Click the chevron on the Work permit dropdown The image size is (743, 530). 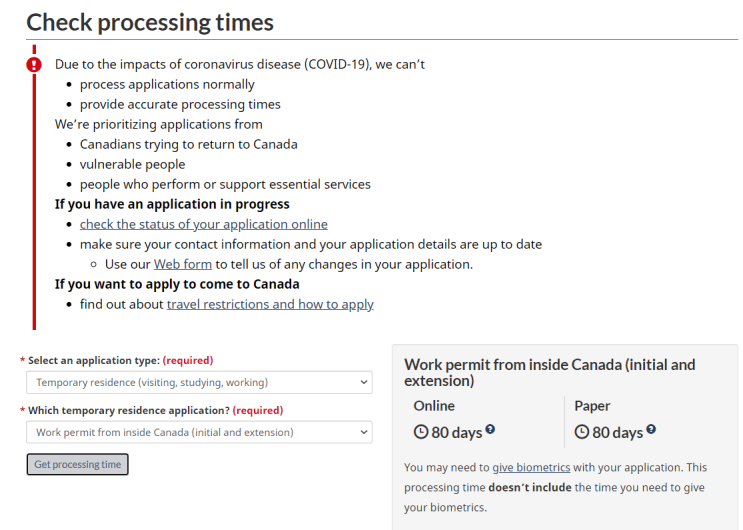click(x=363, y=432)
